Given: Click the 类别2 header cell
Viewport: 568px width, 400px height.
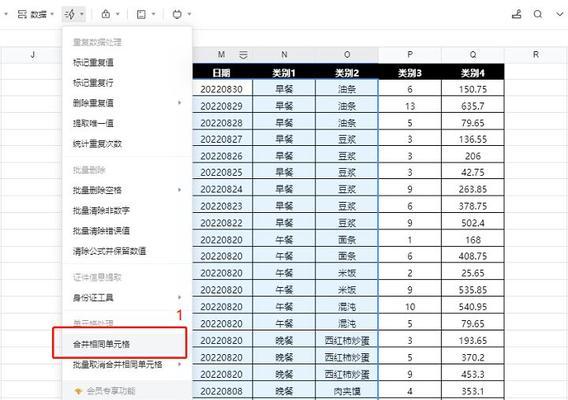Looking at the screenshot, I should coord(347,72).
